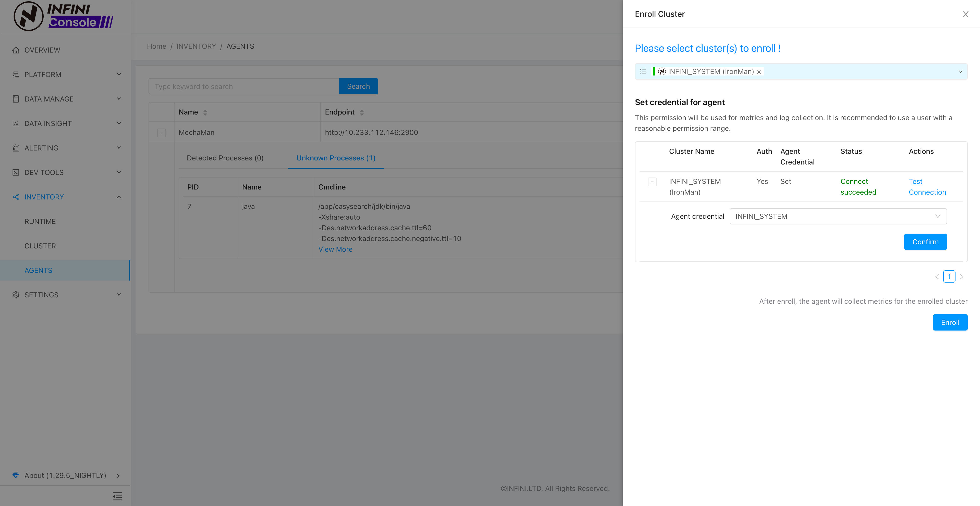Click the sidebar collapse icon at bottom

point(117,496)
